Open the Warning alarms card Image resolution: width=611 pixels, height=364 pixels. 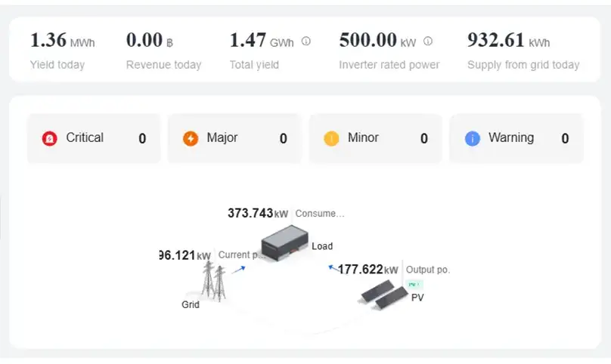[x=516, y=138]
